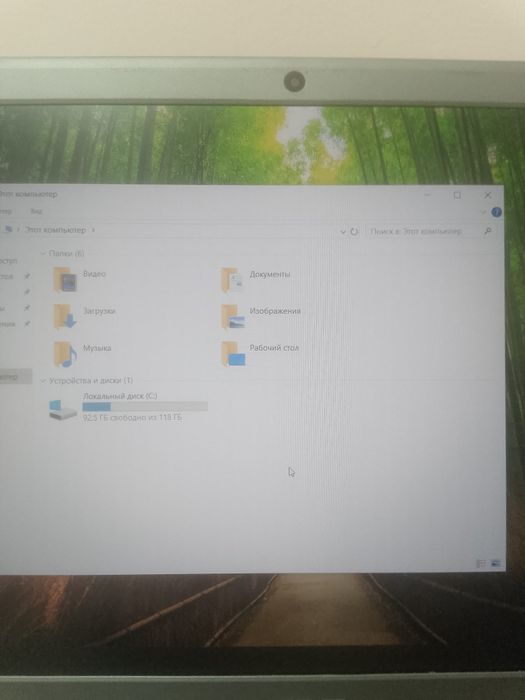525x700 pixels.
Task: Click the Рабочий стол folder label
Action: point(274,348)
